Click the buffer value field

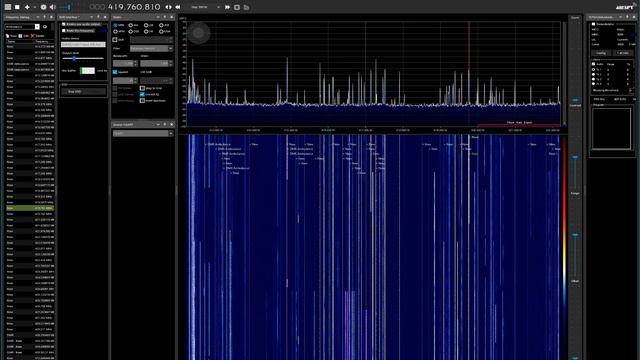[87, 71]
